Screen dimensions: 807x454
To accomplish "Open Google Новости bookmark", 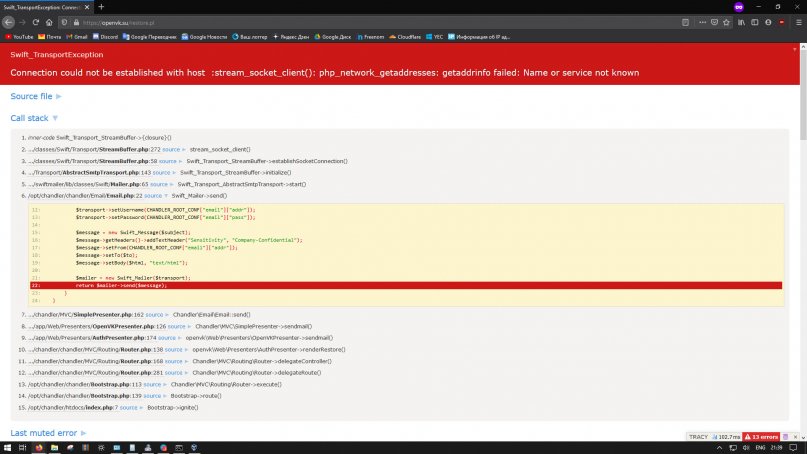I will tap(204, 37).
